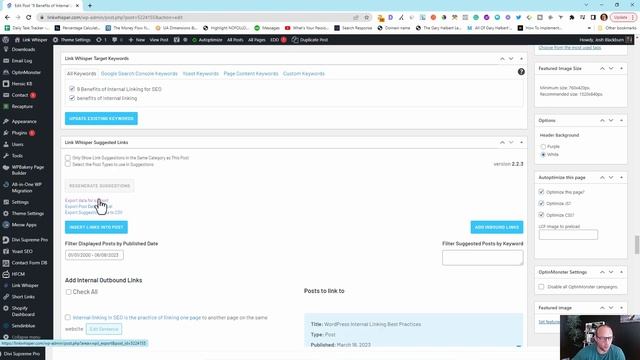Screen dimensions: 640x360
Task: Click Add Inbound Links button
Action: [497, 227]
